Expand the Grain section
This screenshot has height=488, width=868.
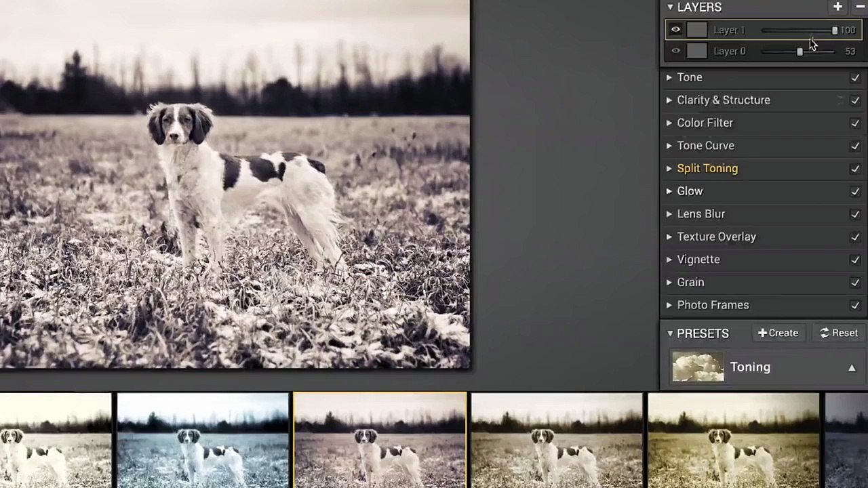pos(669,283)
